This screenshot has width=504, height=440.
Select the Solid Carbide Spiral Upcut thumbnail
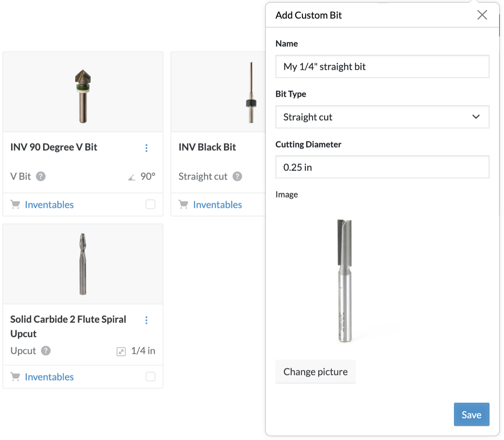click(x=83, y=264)
